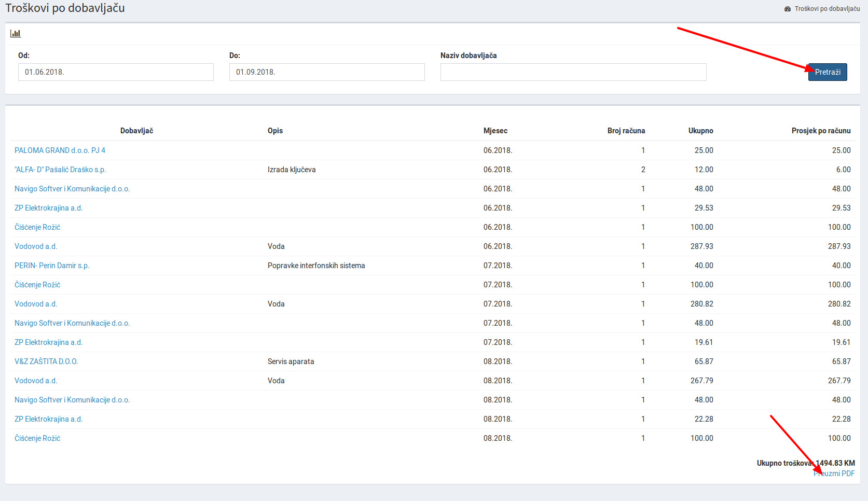Screen dimensions: 868x501
Task: Open the V&Z ZAŠTITA D.O.O. supplier link
Action: (x=46, y=361)
